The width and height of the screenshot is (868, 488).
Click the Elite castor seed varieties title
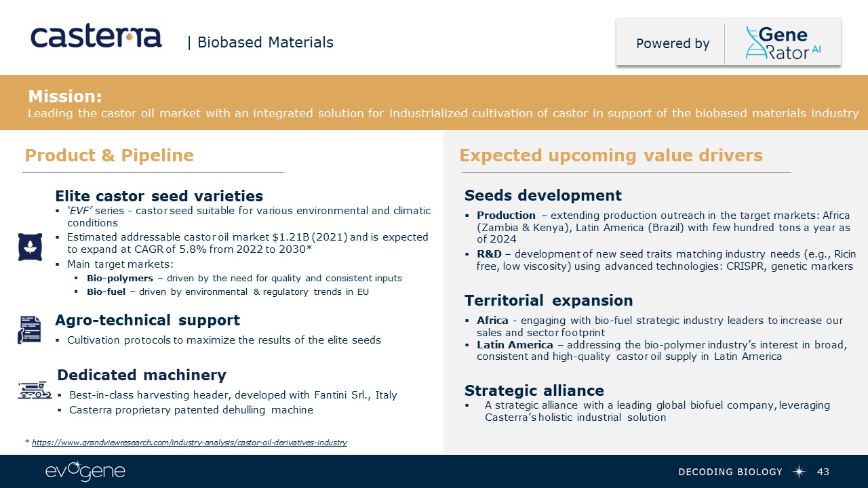(159, 197)
